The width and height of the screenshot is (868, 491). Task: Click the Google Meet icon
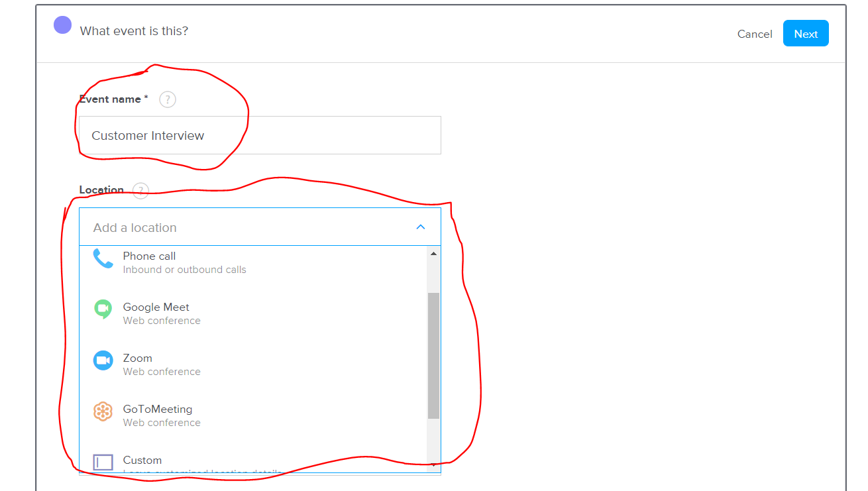click(x=103, y=309)
